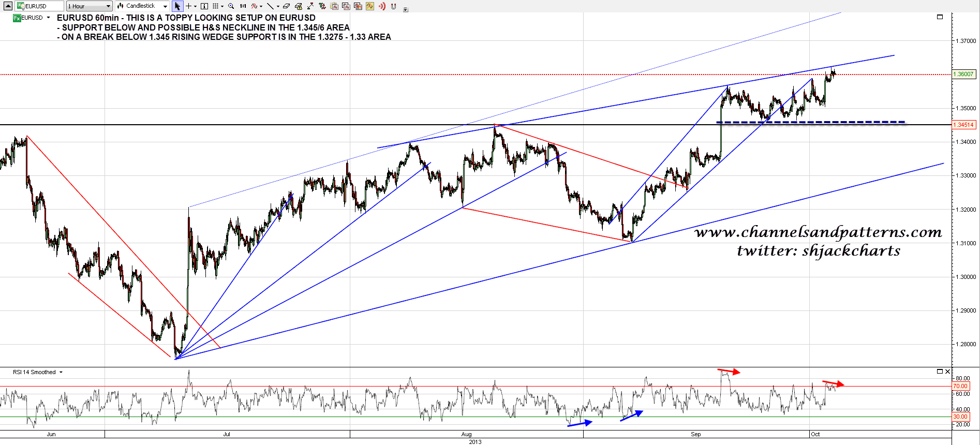The width and height of the screenshot is (980, 445).
Task: Click the data info box icon
Action: coord(204,6)
